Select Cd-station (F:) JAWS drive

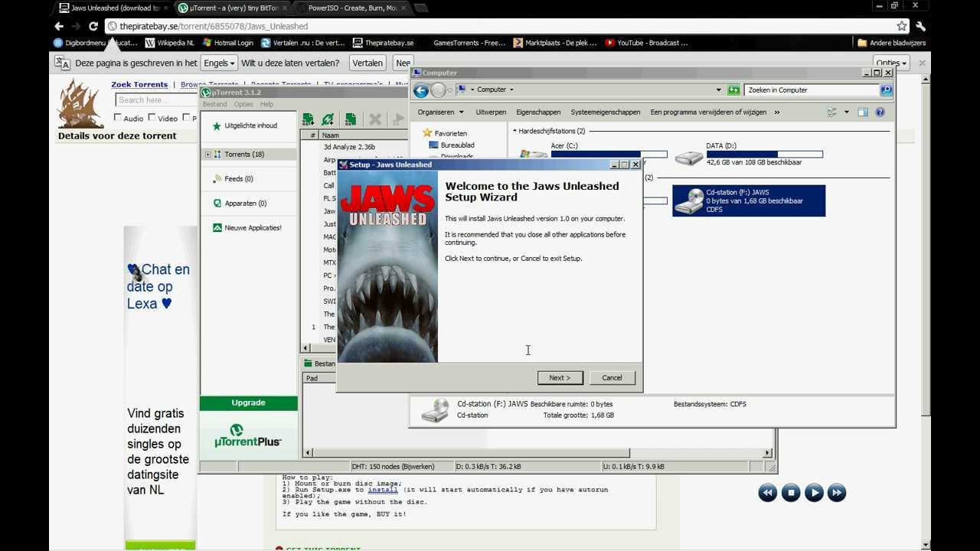coord(749,201)
